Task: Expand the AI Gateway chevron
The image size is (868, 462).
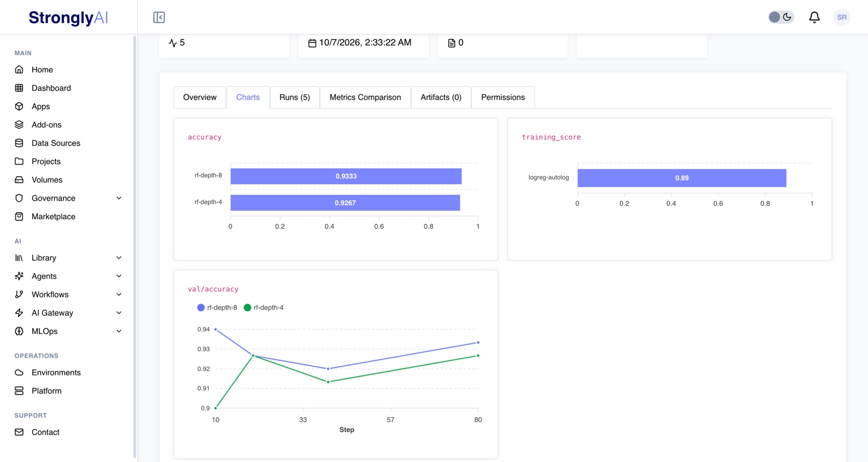Action: pos(119,313)
